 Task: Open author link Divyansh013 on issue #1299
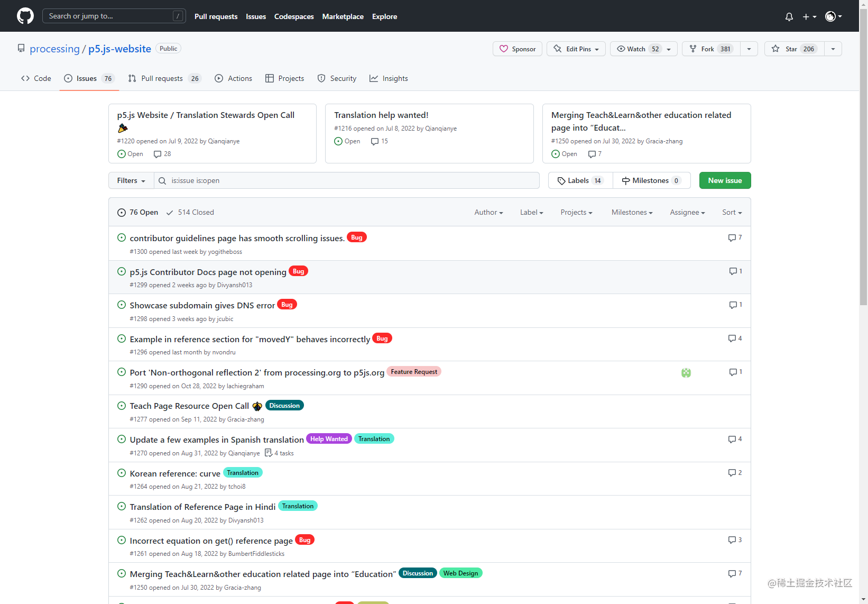(x=234, y=285)
